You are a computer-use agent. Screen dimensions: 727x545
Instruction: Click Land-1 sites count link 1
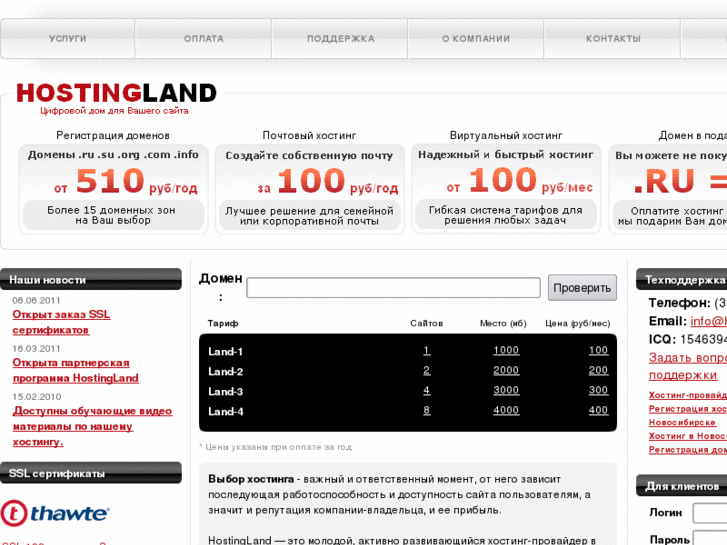[x=427, y=351]
